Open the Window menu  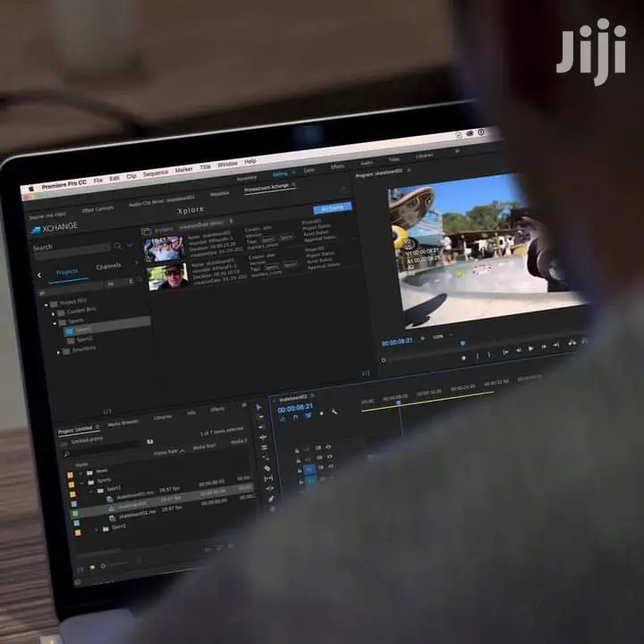227,164
